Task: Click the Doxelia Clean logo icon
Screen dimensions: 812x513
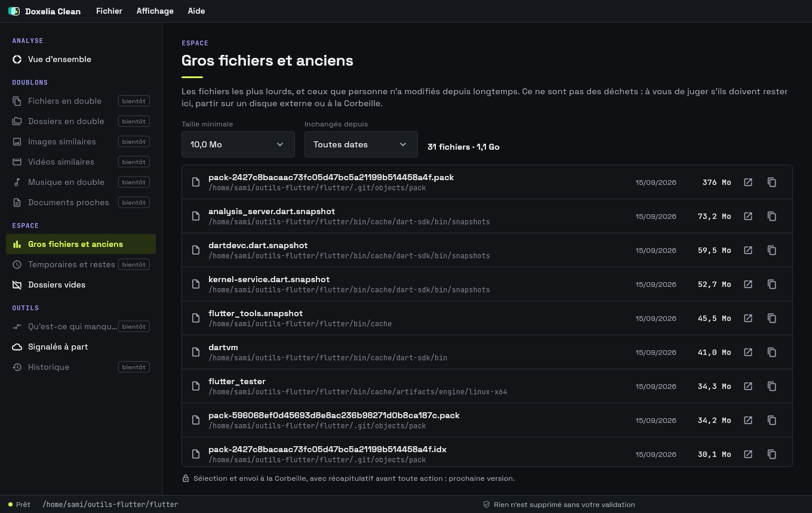Action: (14, 11)
